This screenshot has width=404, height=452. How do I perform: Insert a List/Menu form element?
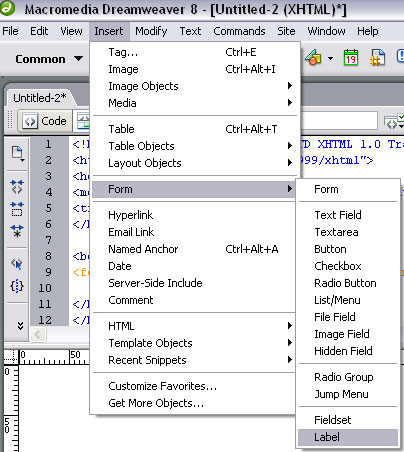348,300
